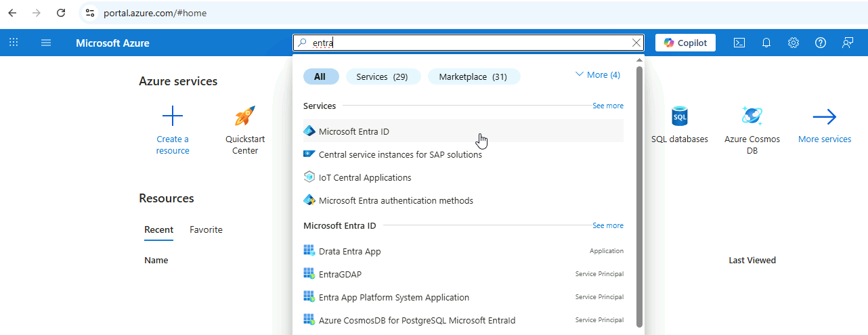Click See more beside Services heading
The width and height of the screenshot is (868, 335).
click(607, 106)
